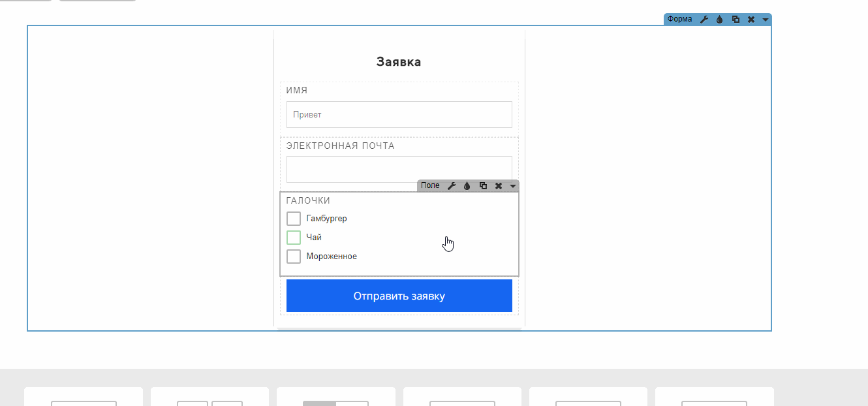This screenshot has height=406, width=868.
Task: Click the Гамбургер option text
Action: pos(327,219)
